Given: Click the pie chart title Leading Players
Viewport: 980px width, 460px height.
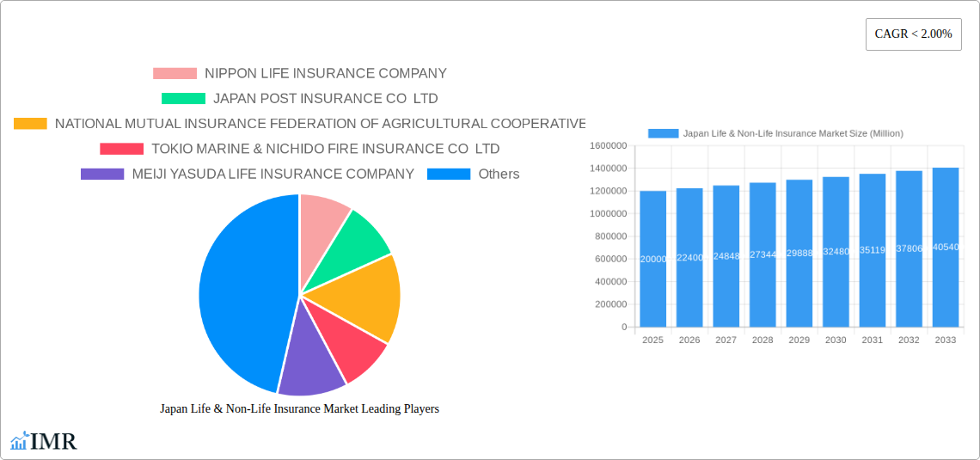Looking at the screenshot, I should 299,408.
